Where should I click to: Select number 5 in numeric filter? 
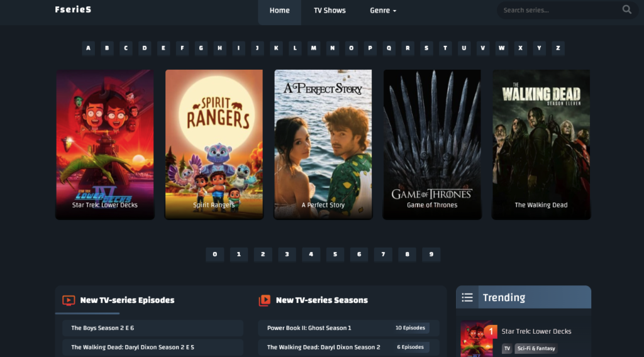[335, 255]
